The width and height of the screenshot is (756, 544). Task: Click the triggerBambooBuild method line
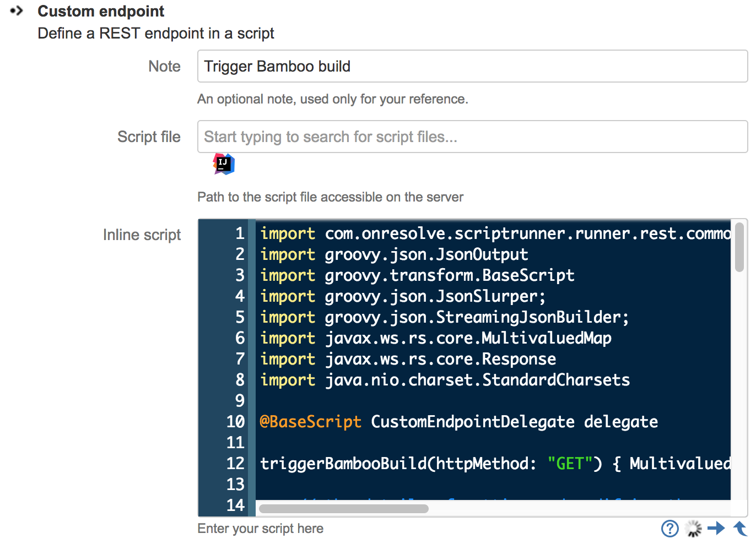[495, 464]
